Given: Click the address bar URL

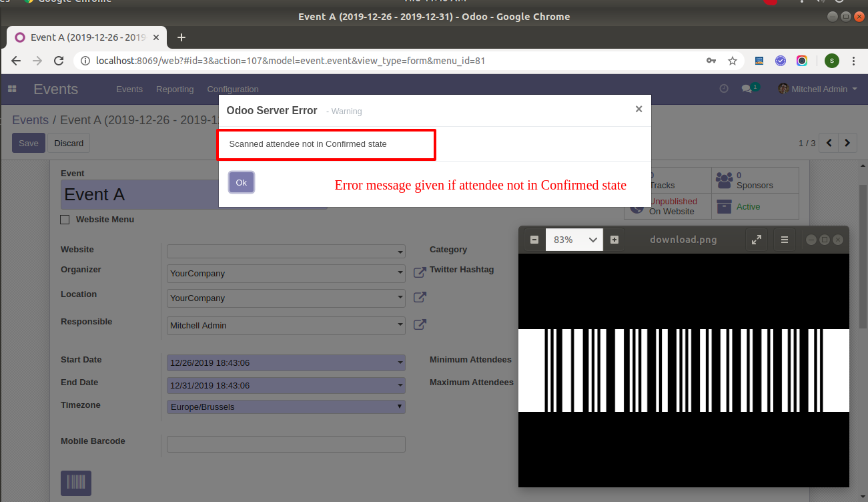Looking at the screenshot, I should 290,61.
